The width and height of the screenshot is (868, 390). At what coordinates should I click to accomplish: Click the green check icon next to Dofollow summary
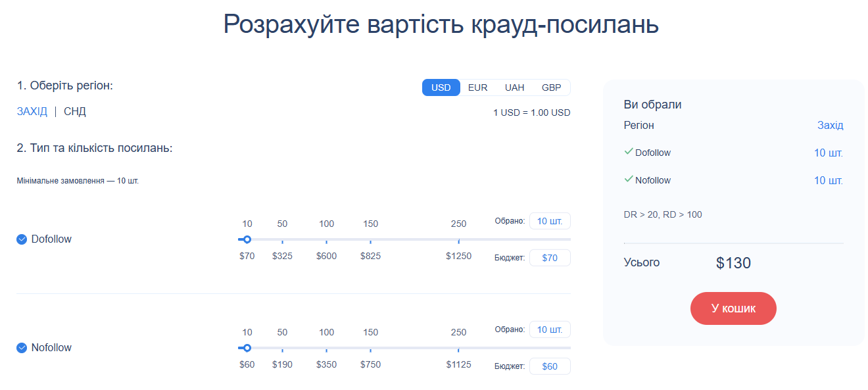(x=629, y=152)
